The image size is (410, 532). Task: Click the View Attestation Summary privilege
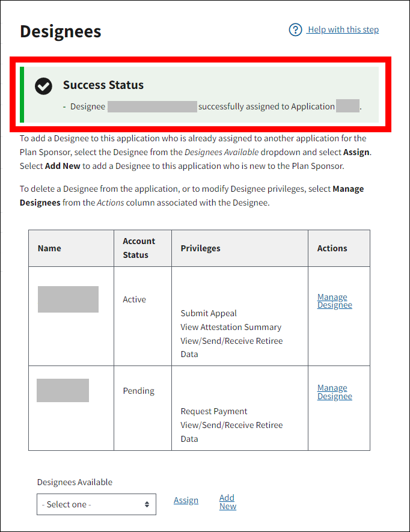(x=231, y=327)
